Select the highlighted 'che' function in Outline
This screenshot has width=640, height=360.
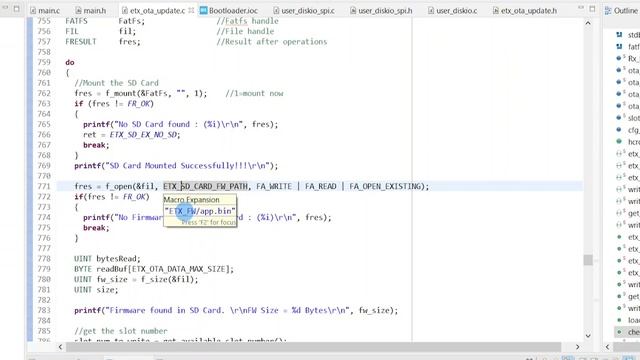click(x=628, y=332)
